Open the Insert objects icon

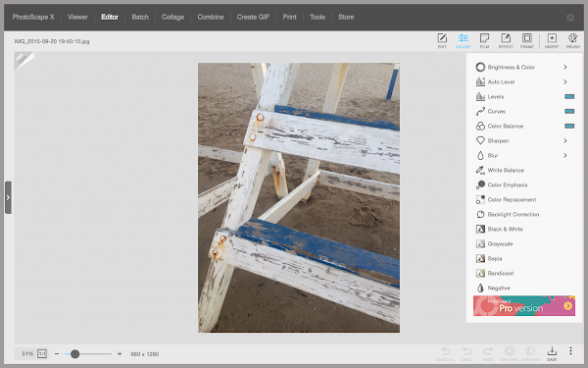click(552, 40)
